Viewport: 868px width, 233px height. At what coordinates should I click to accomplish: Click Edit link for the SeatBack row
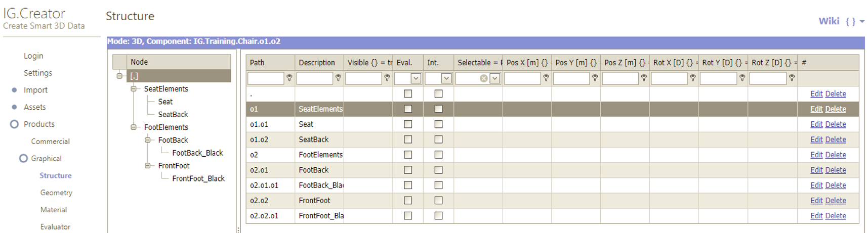point(816,139)
